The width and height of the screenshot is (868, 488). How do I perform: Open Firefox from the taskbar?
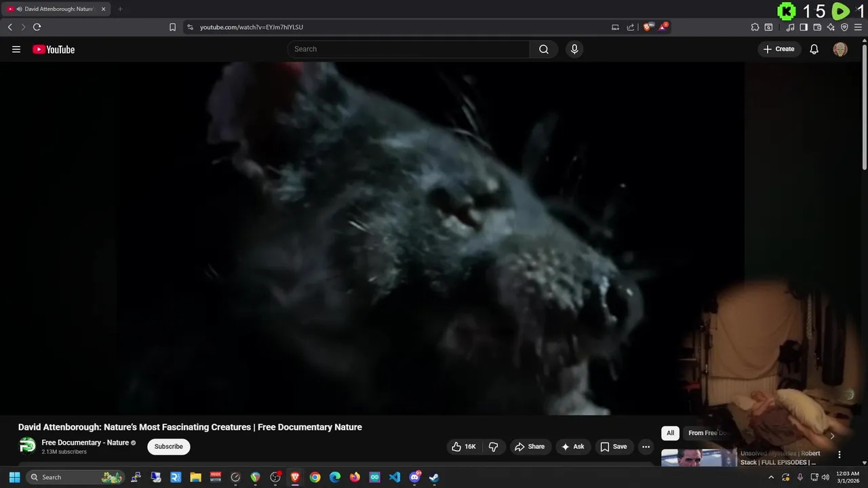tap(355, 477)
